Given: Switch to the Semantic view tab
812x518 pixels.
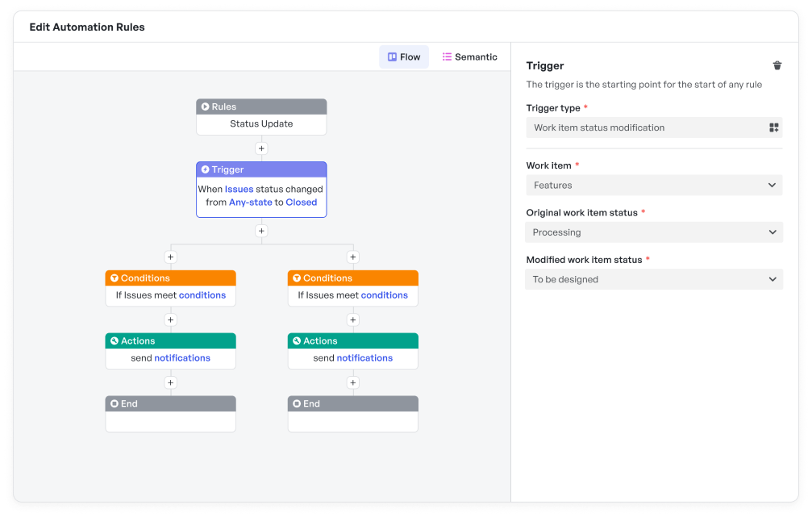Looking at the screenshot, I should (470, 57).
